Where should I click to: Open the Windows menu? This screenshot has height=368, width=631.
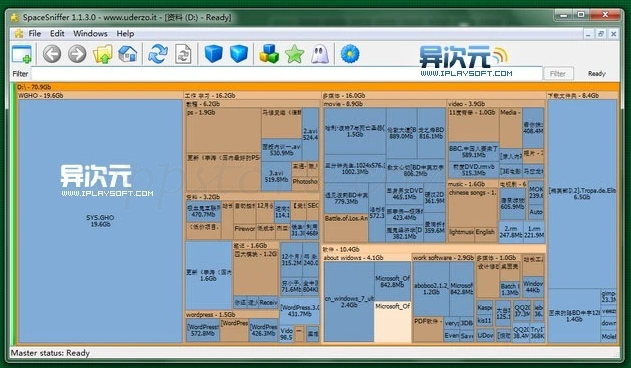[90, 34]
